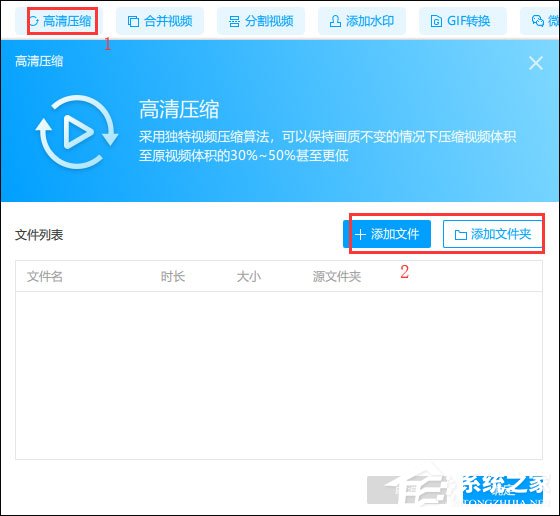Image resolution: width=560 pixels, height=516 pixels.
Task: Click the 高清压缩 heading in banner
Action: click(179, 109)
